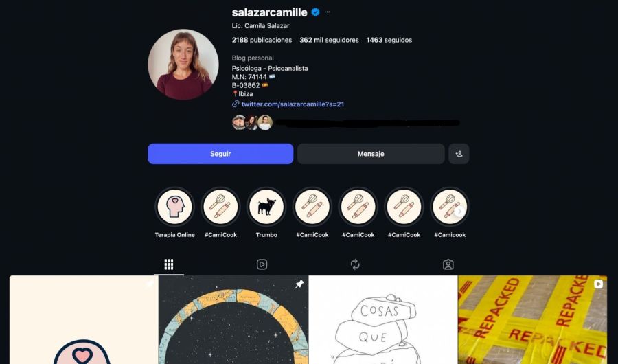Open the REPACKED yellow tape video post
Viewport: 618px width, 364px height.
(x=532, y=320)
